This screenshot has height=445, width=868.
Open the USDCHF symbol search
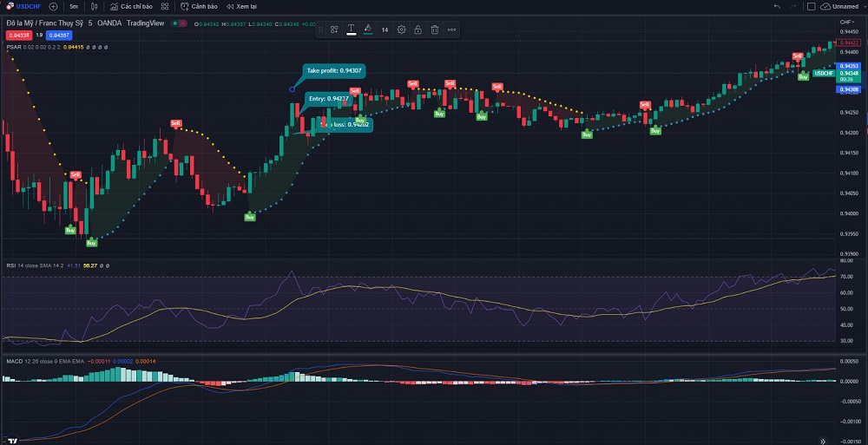pyautogui.click(x=23, y=7)
